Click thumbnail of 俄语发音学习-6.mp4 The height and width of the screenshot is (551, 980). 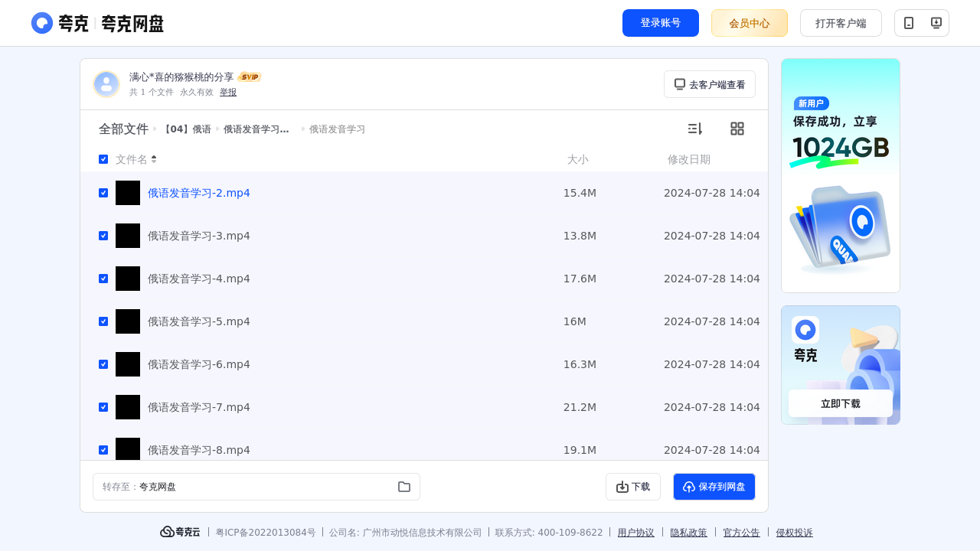pyautogui.click(x=128, y=364)
